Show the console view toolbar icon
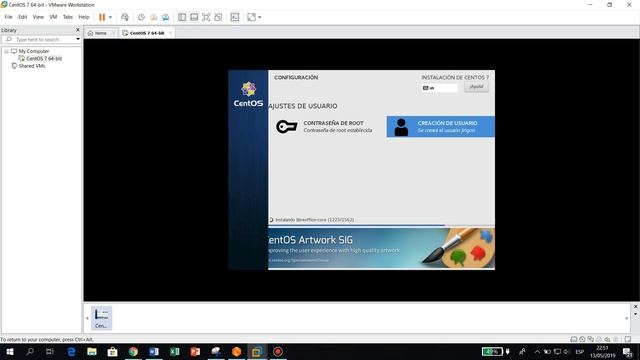The width and height of the screenshot is (640, 360). click(235, 17)
